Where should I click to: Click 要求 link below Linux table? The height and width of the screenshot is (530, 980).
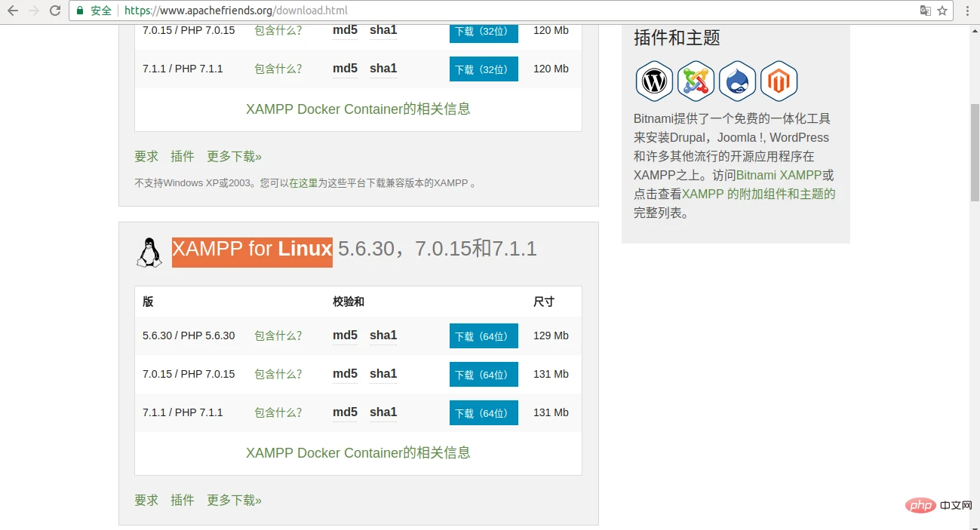coord(146,501)
